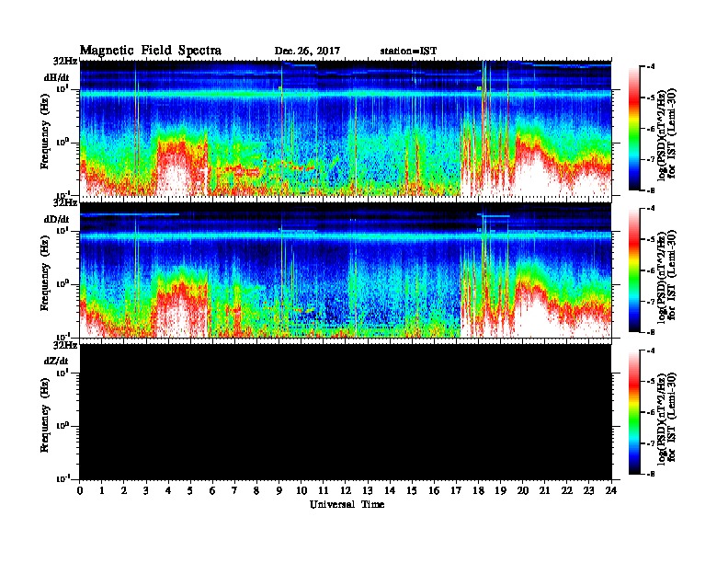Click the dD/dt panel color scale bar

[634, 270]
